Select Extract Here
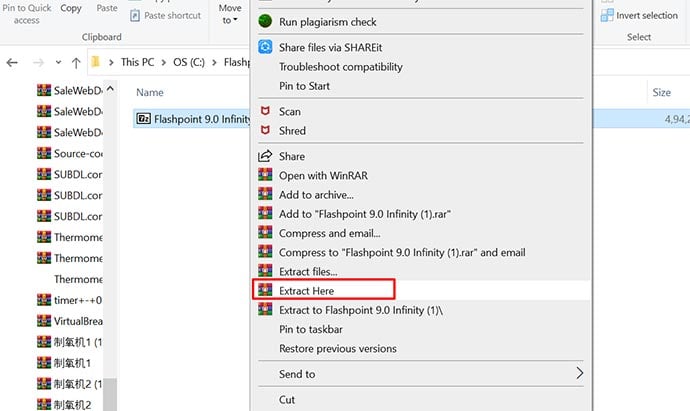The width and height of the screenshot is (690, 411). point(306,291)
